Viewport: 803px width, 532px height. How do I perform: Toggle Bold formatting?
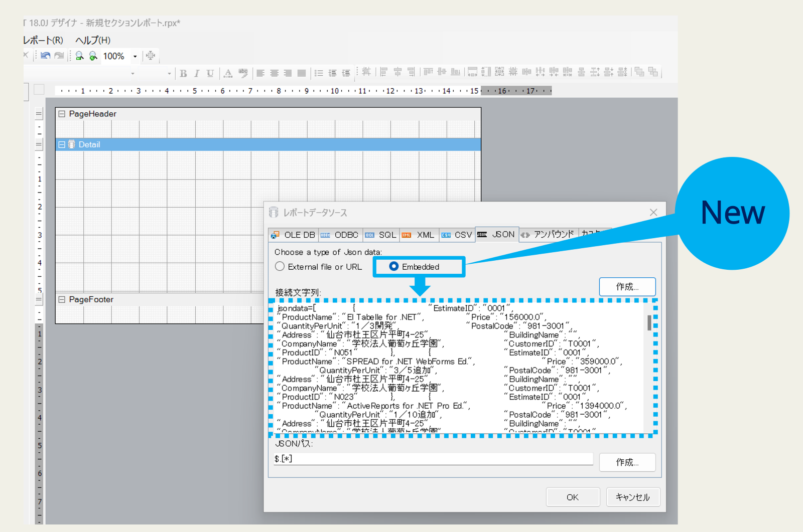tap(183, 73)
